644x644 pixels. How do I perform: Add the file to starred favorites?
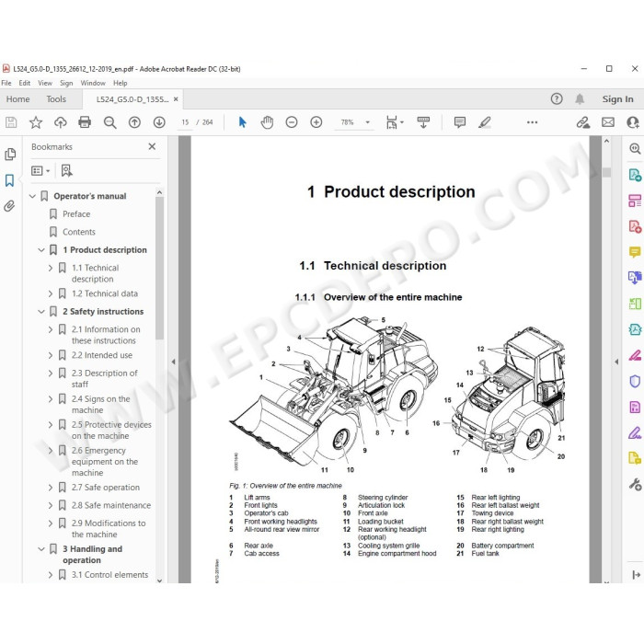tap(36, 122)
